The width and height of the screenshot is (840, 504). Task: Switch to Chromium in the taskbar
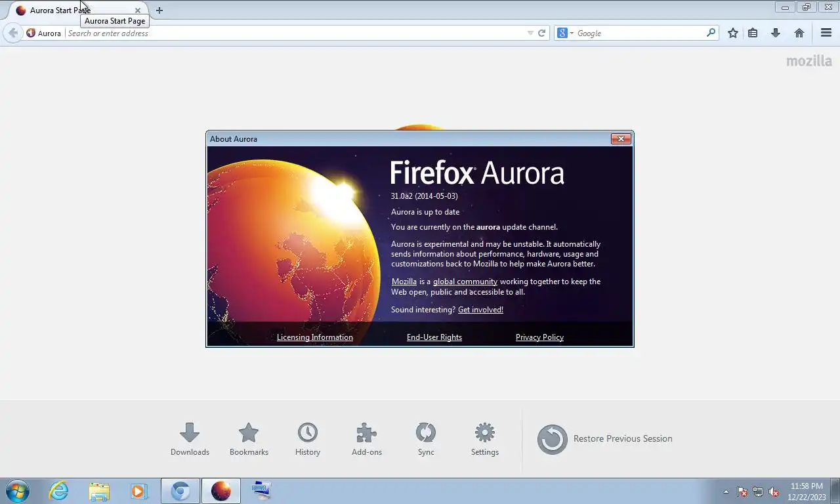point(180,491)
